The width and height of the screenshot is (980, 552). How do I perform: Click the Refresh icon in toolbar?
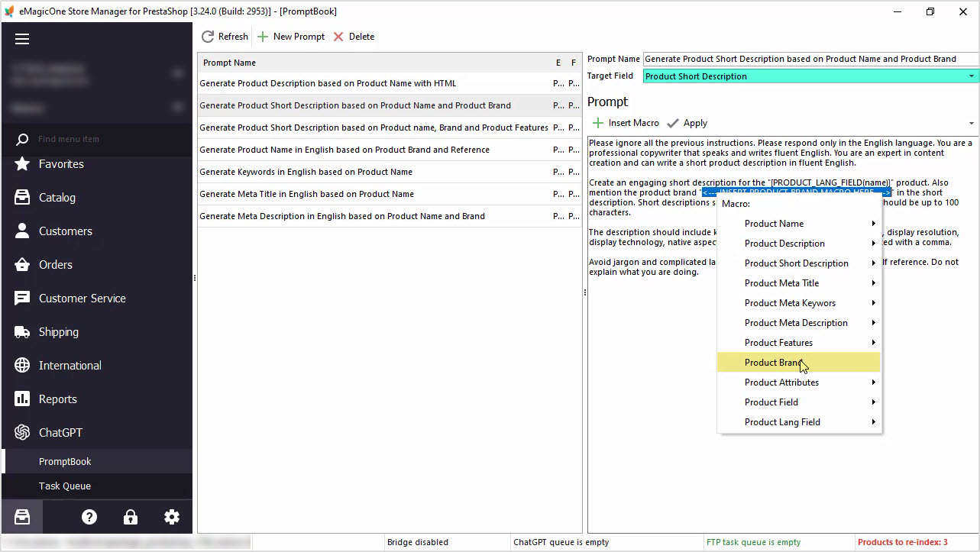pyautogui.click(x=208, y=37)
